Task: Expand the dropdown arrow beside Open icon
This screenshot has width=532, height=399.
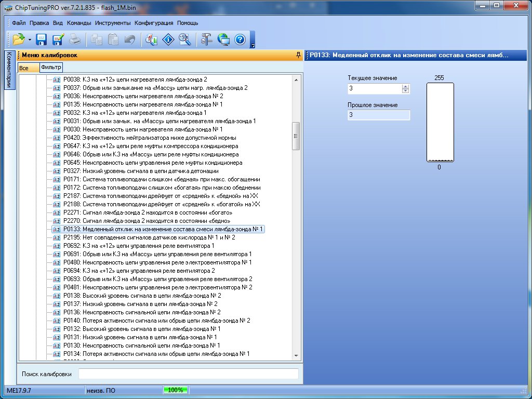Action: click(x=30, y=39)
